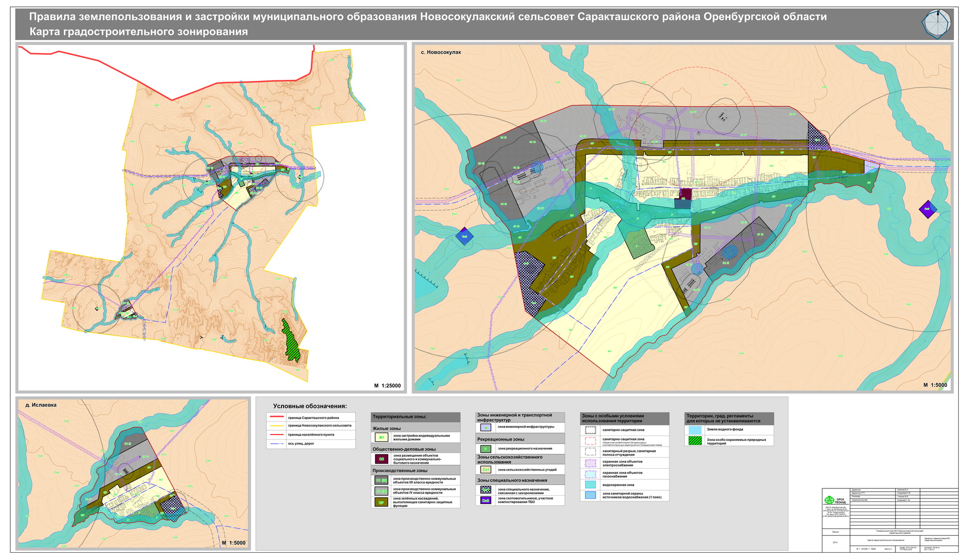The image size is (968, 560).
Task: Click the Сх1 agricultural zone legend symbol
Action: coord(485,469)
